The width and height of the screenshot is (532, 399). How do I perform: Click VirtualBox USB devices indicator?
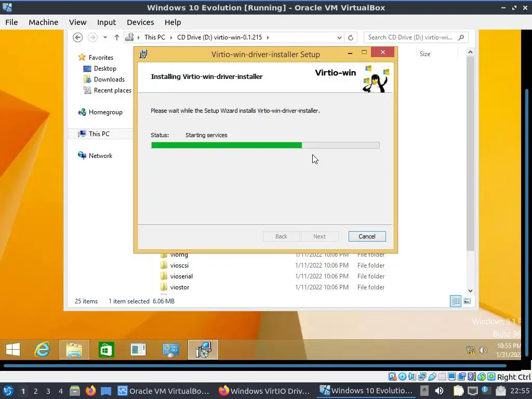pos(432,377)
